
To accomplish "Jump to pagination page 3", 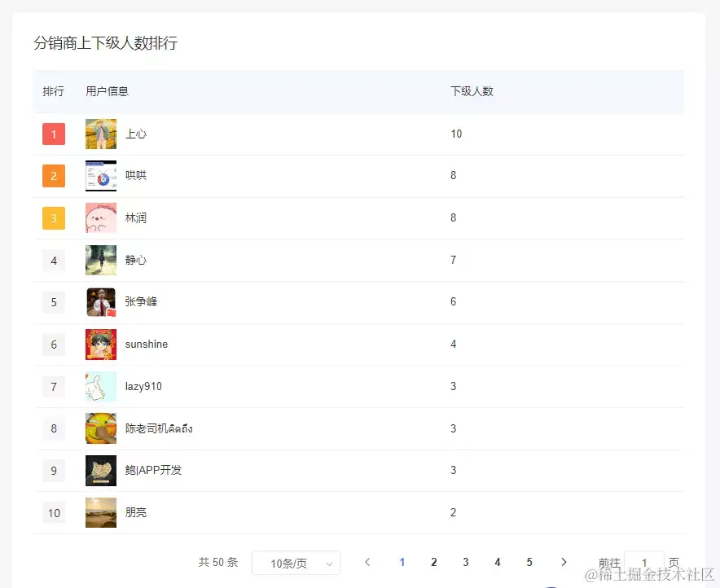I will coord(466,562).
